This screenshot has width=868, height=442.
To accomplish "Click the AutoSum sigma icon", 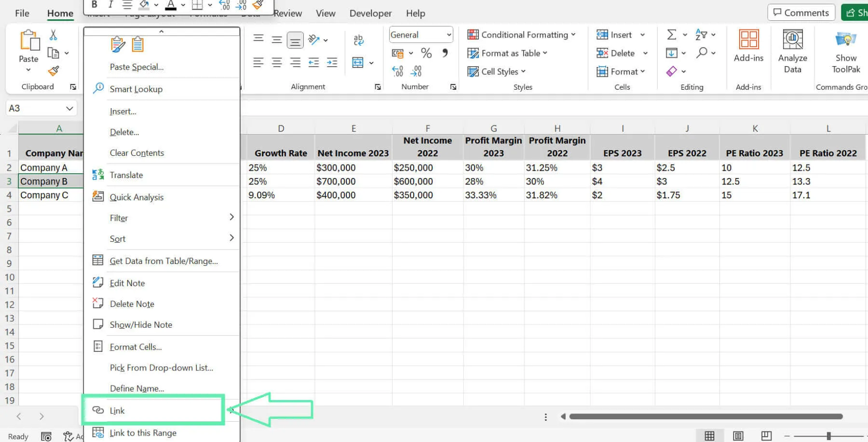I will click(672, 35).
